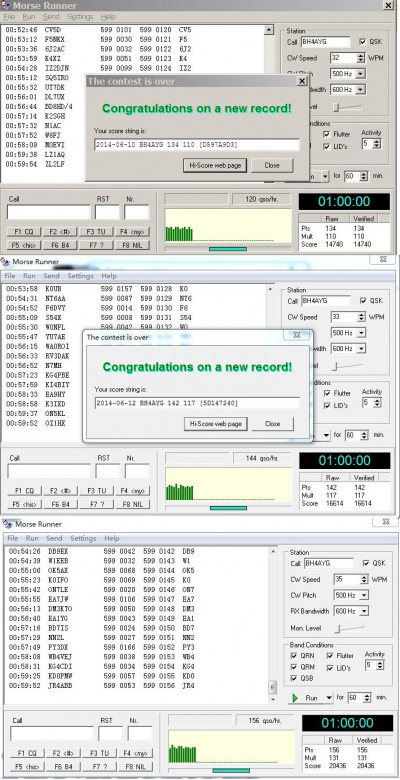Toggle QSK checkbox in the 33 WPM window
This screenshot has height=780, width=400.
(363, 300)
